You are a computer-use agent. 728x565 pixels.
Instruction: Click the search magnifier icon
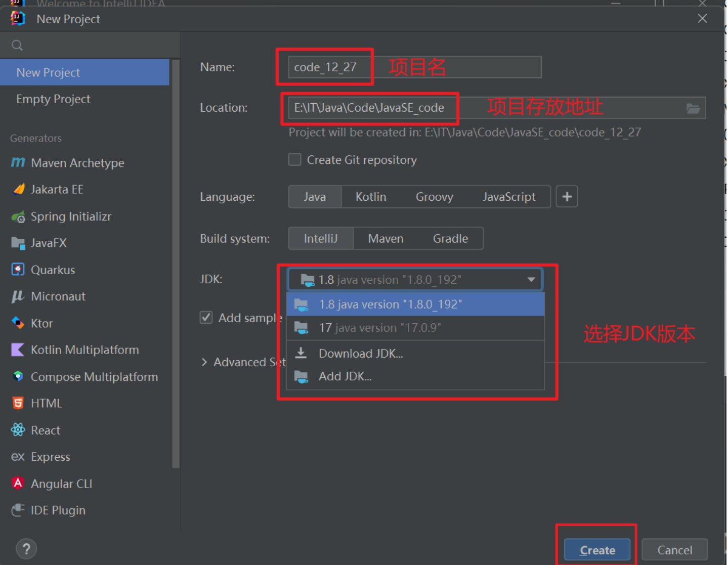coord(17,46)
